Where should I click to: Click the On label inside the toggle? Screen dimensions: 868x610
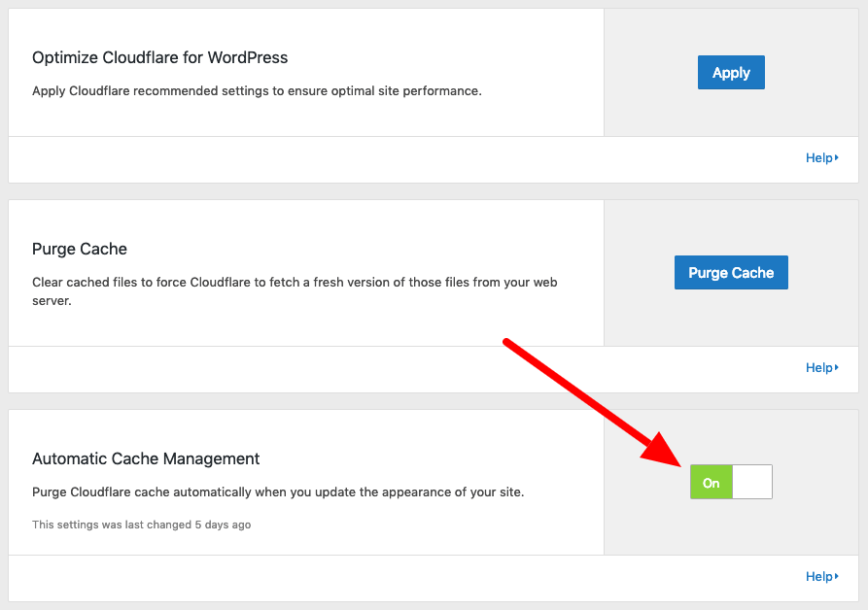tap(711, 482)
